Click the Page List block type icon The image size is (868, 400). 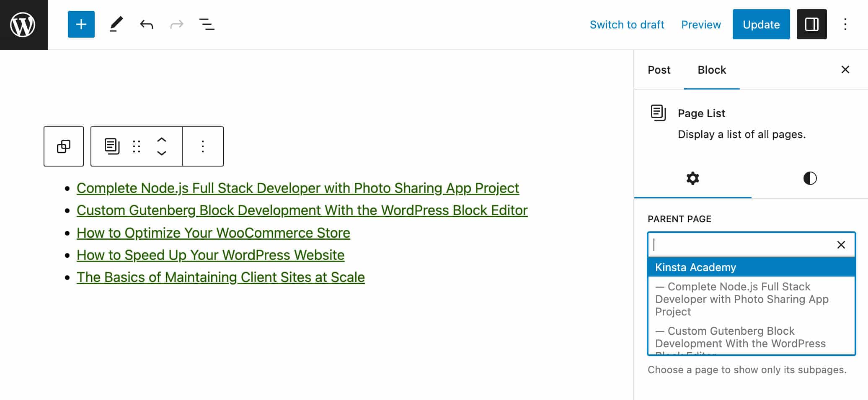pyautogui.click(x=112, y=146)
